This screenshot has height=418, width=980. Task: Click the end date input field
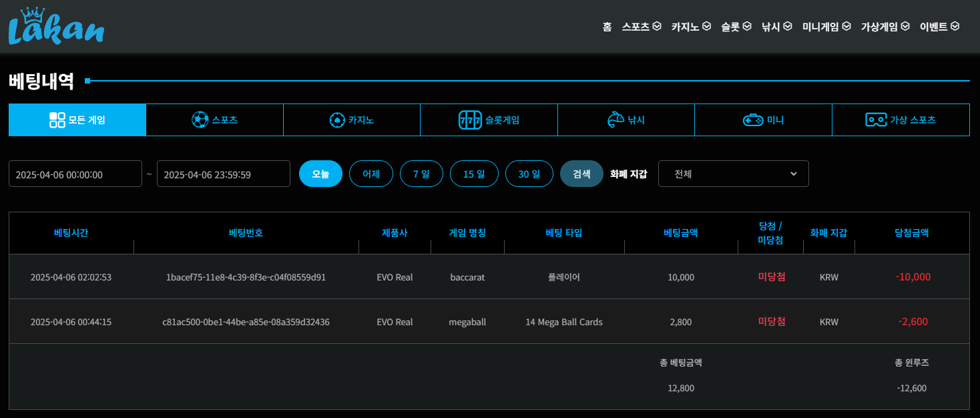224,174
